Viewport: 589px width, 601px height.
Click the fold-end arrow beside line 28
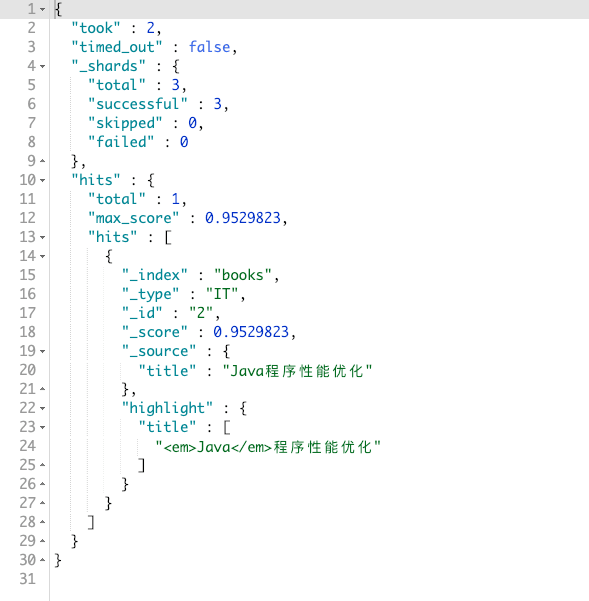(43, 522)
